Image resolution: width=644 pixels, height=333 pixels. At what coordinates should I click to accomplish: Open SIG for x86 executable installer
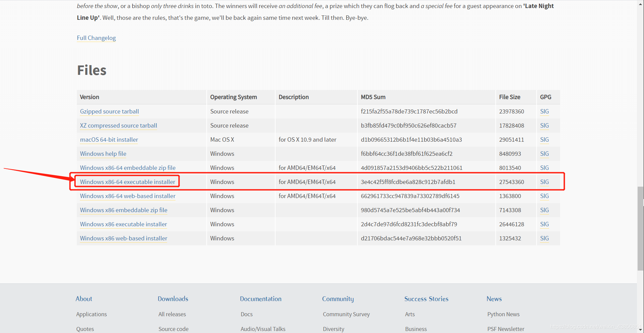click(x=544, y=224)
